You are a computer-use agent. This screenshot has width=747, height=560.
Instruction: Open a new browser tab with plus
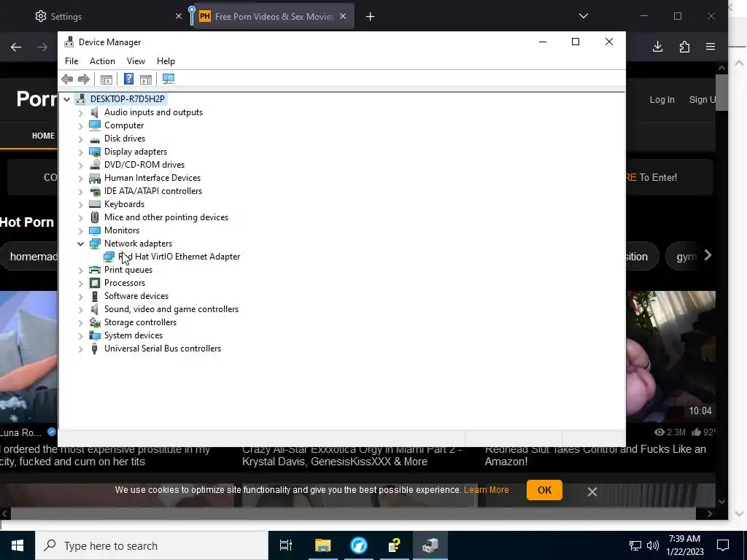tap(370, 17)
